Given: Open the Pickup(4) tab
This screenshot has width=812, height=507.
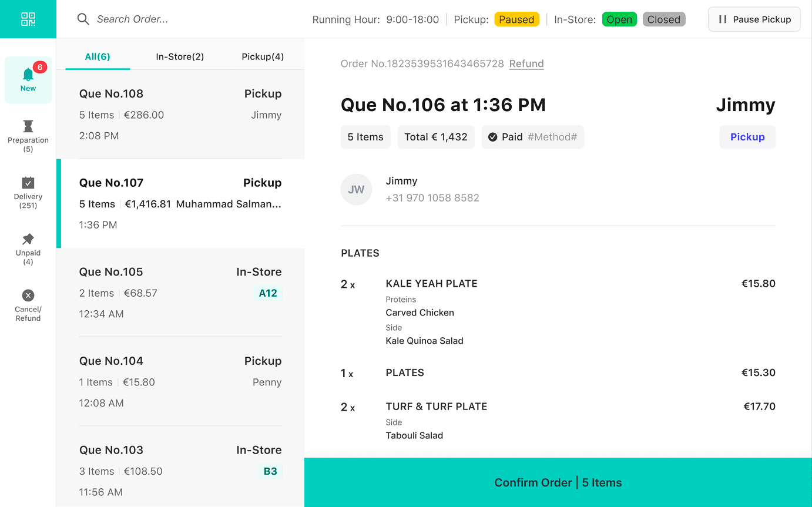Looking at the screenshot, I should pyautogui.click(x=261, y=56).
